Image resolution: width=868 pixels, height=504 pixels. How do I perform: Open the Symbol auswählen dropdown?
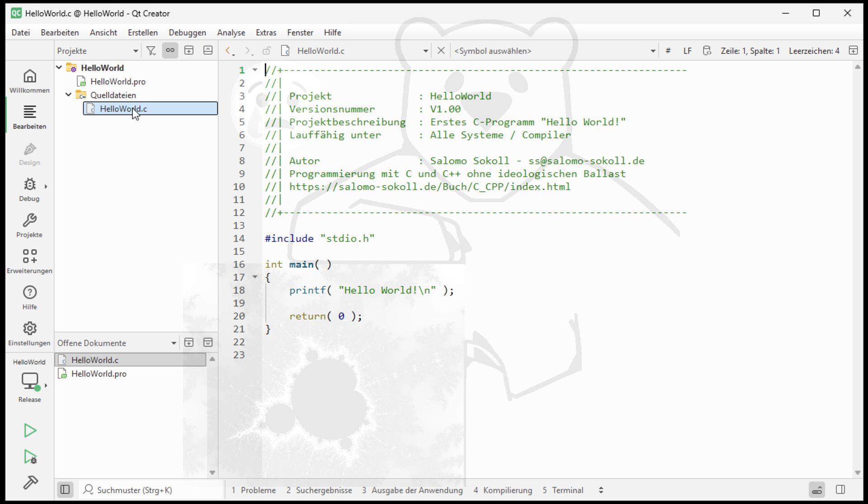(555, 51)
